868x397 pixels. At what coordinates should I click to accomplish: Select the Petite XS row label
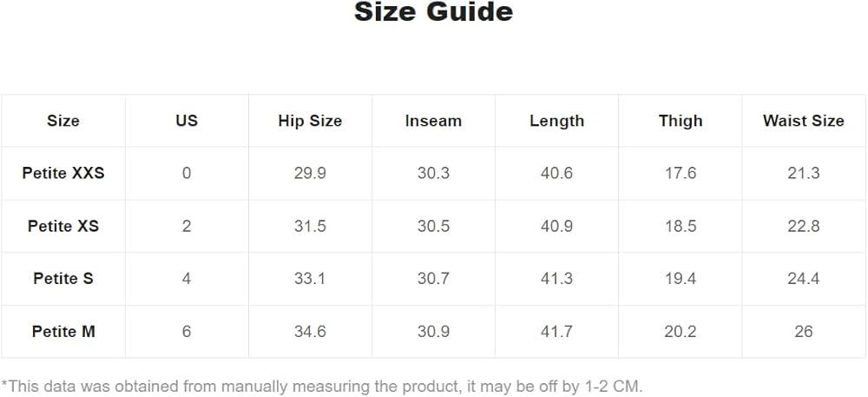pyautogui.click(x=63, y=226)
